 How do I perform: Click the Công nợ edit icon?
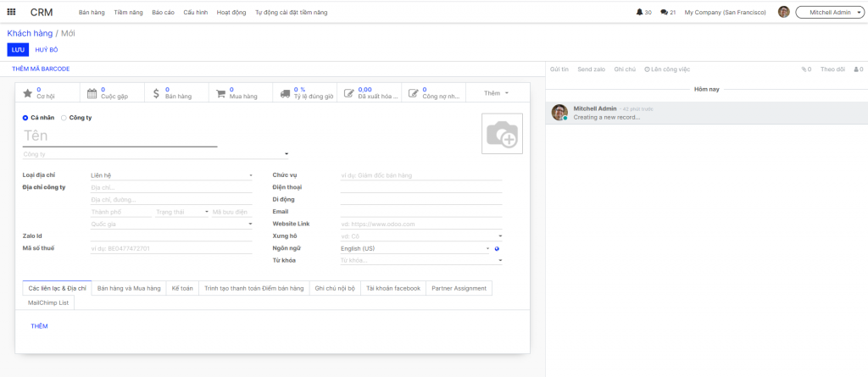click(413, 93)
